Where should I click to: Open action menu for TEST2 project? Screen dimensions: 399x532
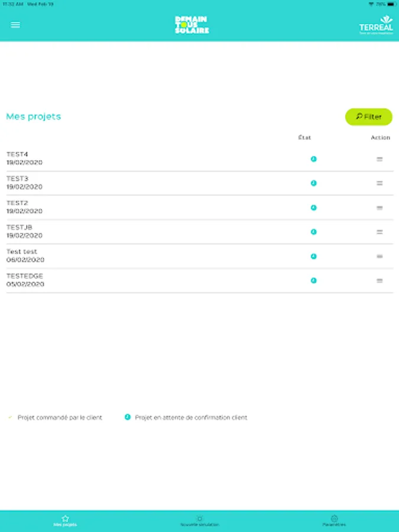[379, 207]
